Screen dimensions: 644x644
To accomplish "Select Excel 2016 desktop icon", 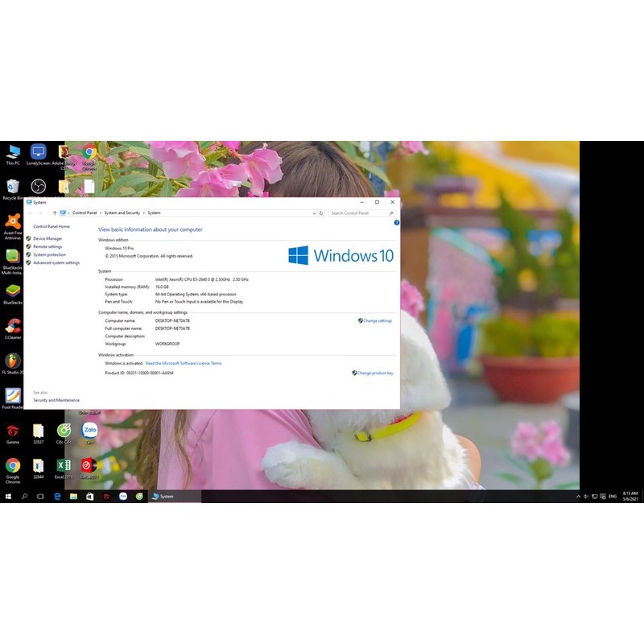I will click(x=64, y=469).
